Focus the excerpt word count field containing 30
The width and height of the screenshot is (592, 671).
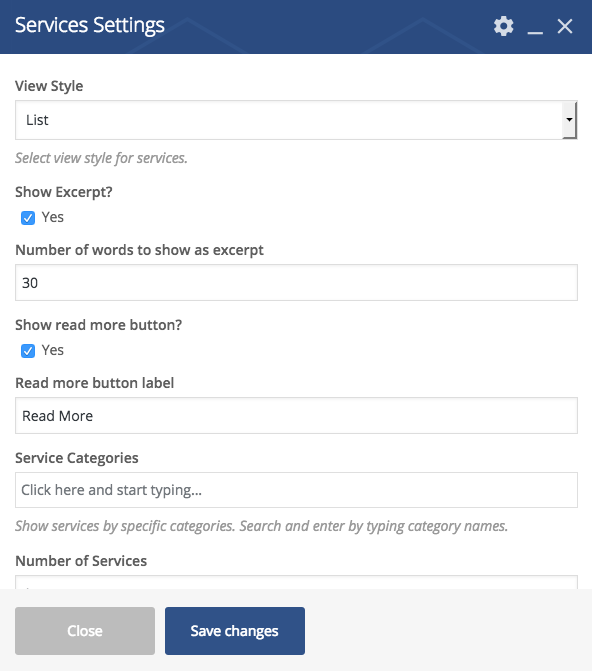[x=296, y=282]
